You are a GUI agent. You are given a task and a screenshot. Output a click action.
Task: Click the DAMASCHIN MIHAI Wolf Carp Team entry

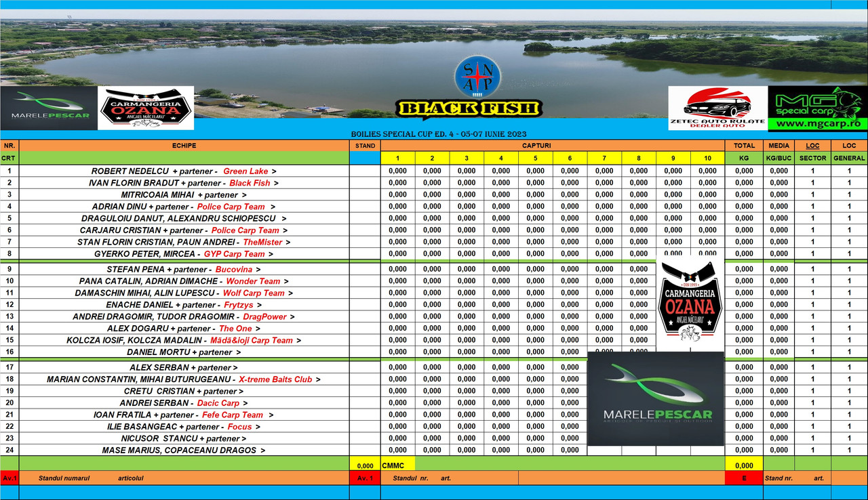coord(184,293)
